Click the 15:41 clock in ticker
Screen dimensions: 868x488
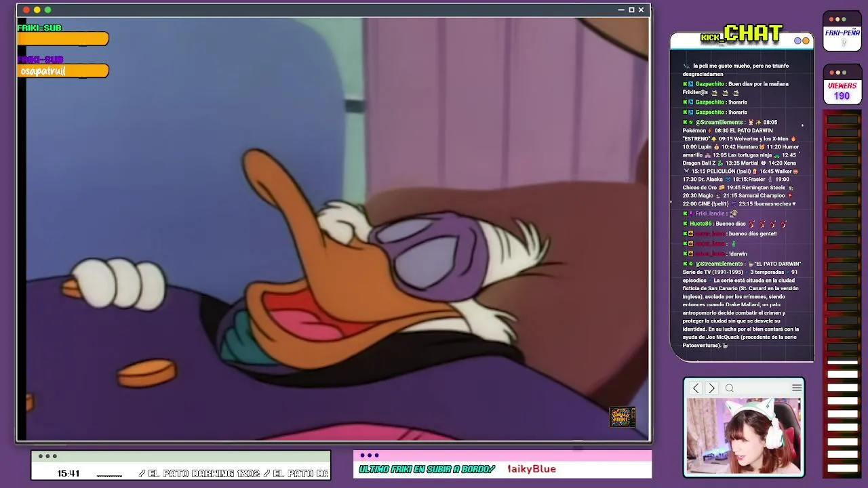pyautogui.click(x=68, y=474)
